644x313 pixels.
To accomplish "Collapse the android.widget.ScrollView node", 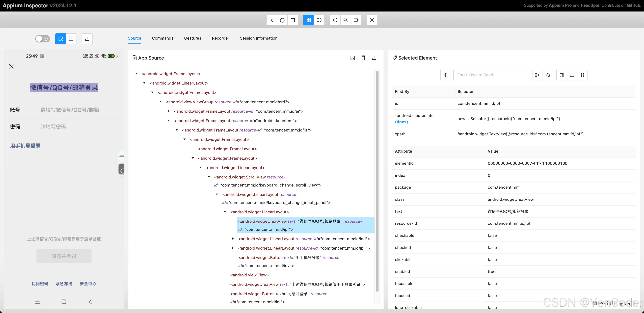I will click(x=209, y=177).
